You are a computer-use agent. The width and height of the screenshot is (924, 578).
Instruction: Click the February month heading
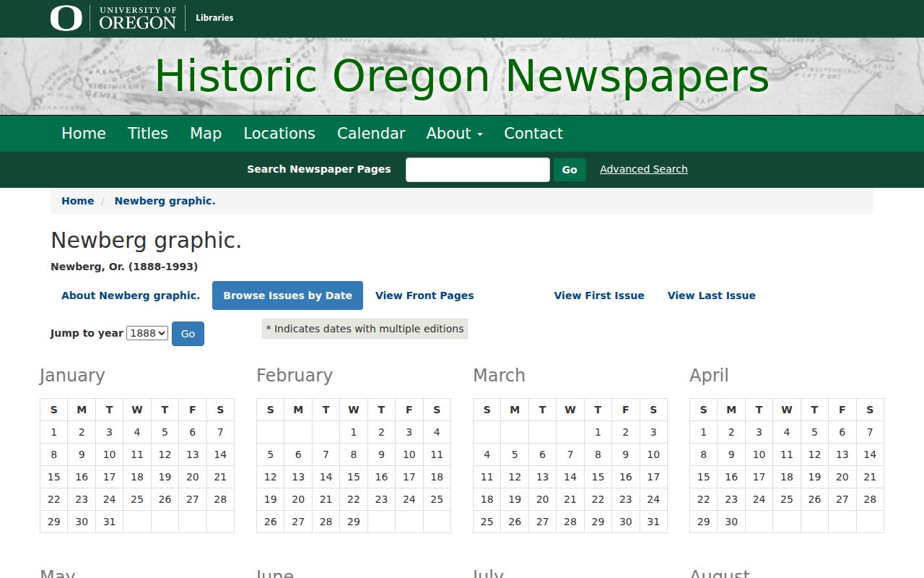pyautogui.click(x=295, y=376)
